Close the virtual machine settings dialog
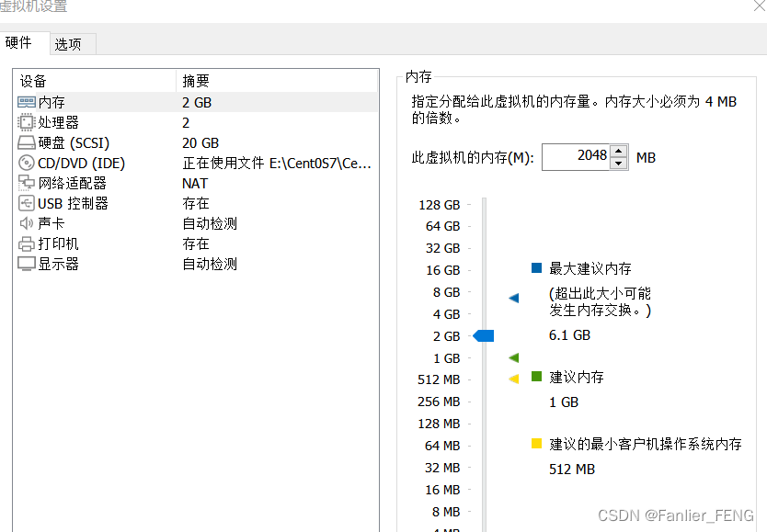The width and height of the screenshot is (767, 532). pyautogui.click(x=758, y=7)
